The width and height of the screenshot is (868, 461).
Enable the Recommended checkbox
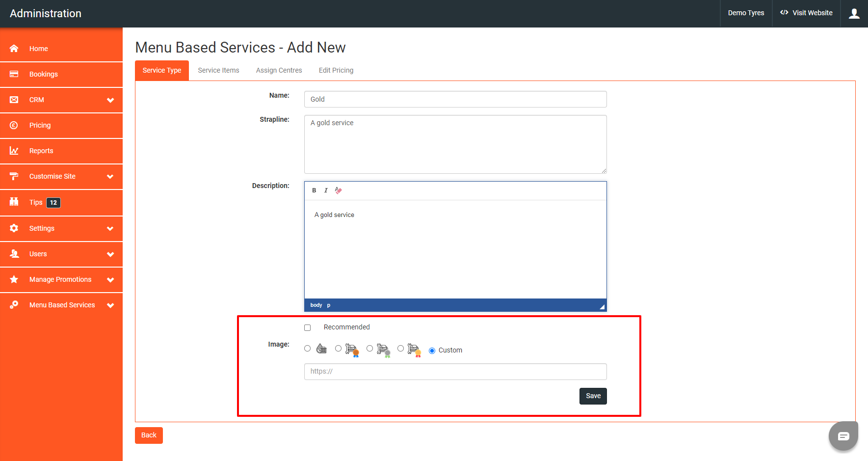click(308, 327)
